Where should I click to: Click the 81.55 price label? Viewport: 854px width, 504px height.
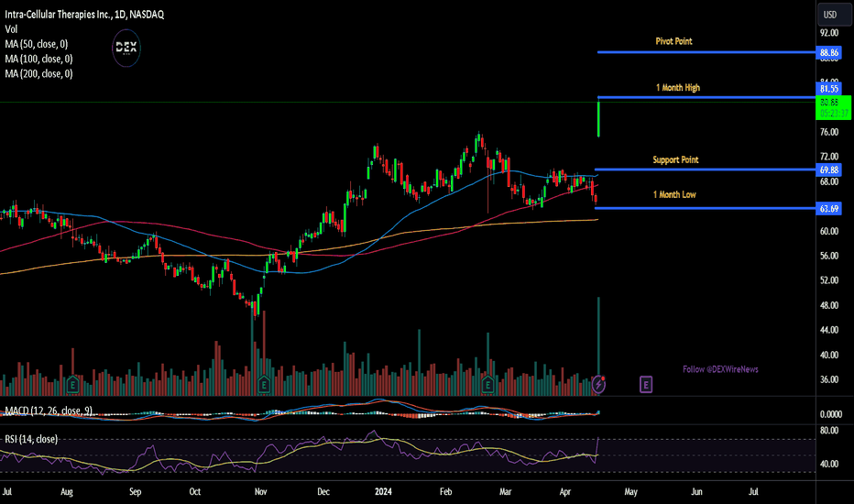click(829, 89)
